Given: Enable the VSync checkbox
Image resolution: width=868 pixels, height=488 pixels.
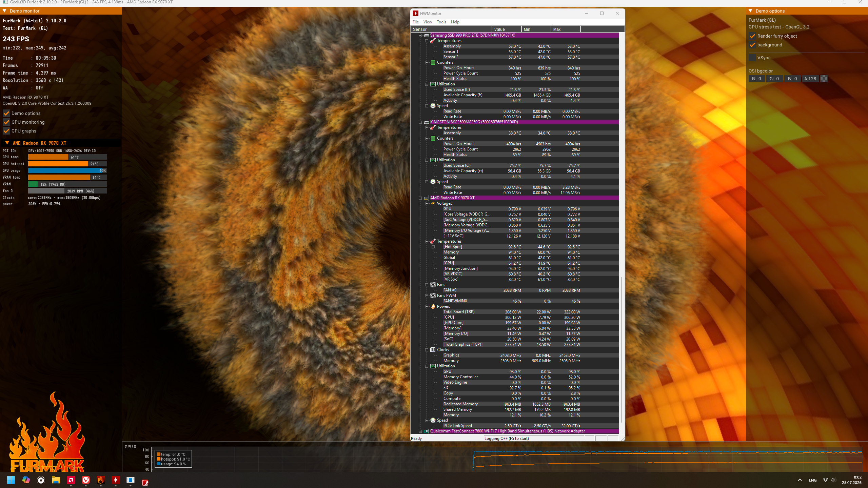Looking at the screenshot, I should (x=752, y=58).
